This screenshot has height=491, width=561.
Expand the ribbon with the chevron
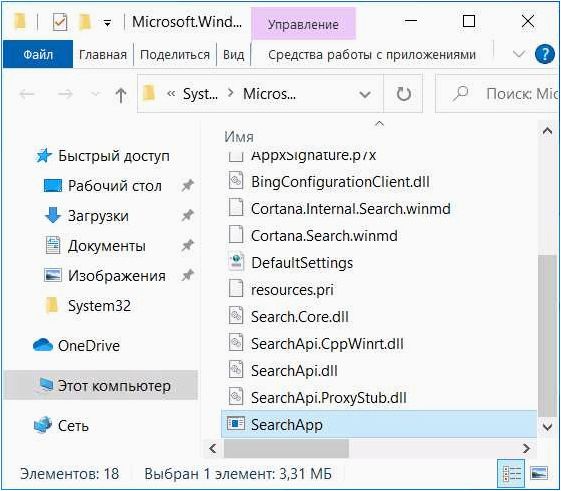(518, 54)
